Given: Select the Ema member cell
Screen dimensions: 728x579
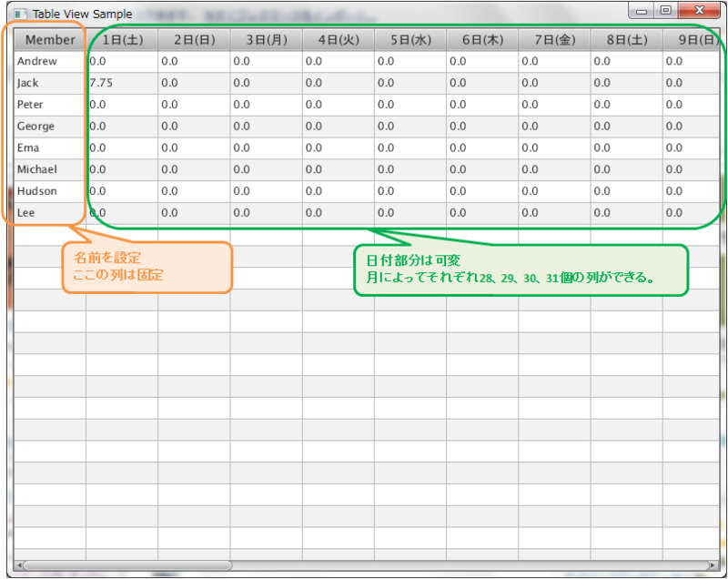Looking at the screenshot, I should coord(50,147).
